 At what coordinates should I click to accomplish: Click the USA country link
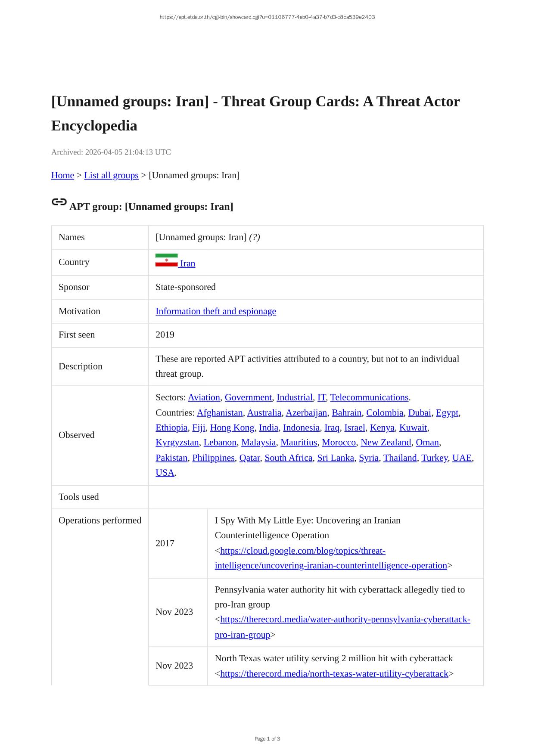pos(165,473)
